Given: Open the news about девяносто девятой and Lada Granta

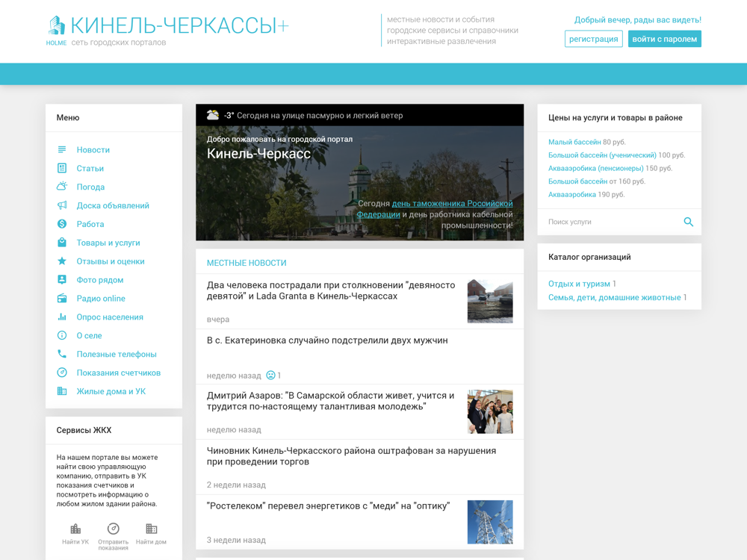Looking at the screenshot, I should (x=331, y=290).
